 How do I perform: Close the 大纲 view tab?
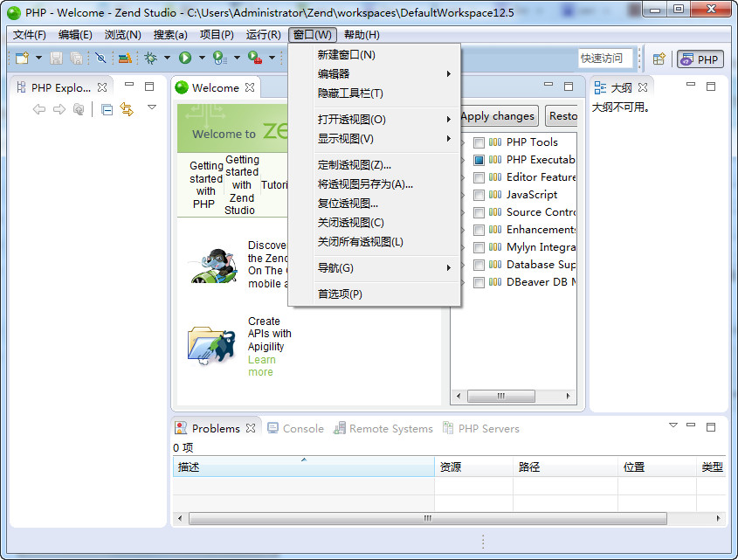point(643,87)
